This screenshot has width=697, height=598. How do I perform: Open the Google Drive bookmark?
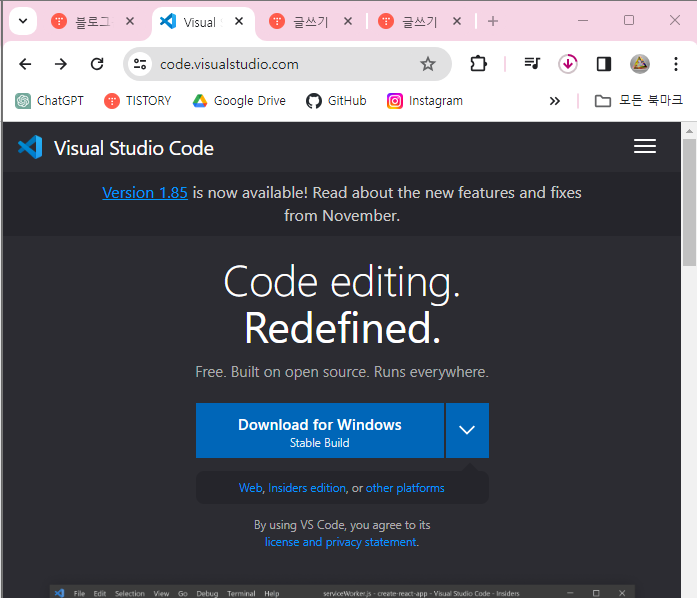point(239,101)
